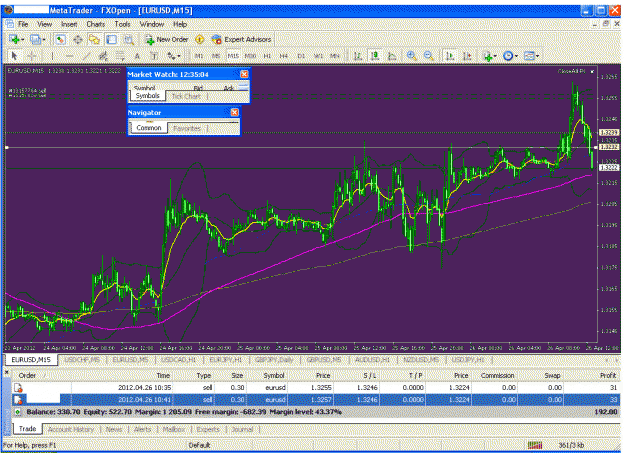Screen dimensions: 625x453
Task: Expand the New Chart dropdown arrow
Action: (x=23, y=39)
